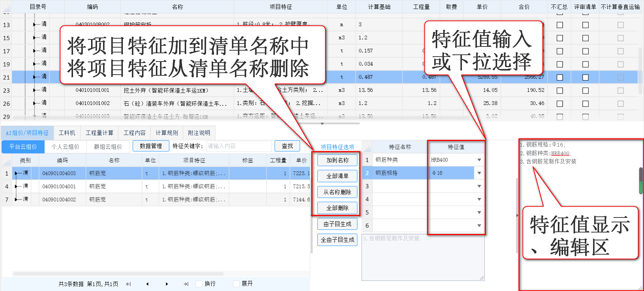Screen dimensions: 644x291
Task: Click splitter arrow left of feature edit area
Action: (x=517, y=215)
